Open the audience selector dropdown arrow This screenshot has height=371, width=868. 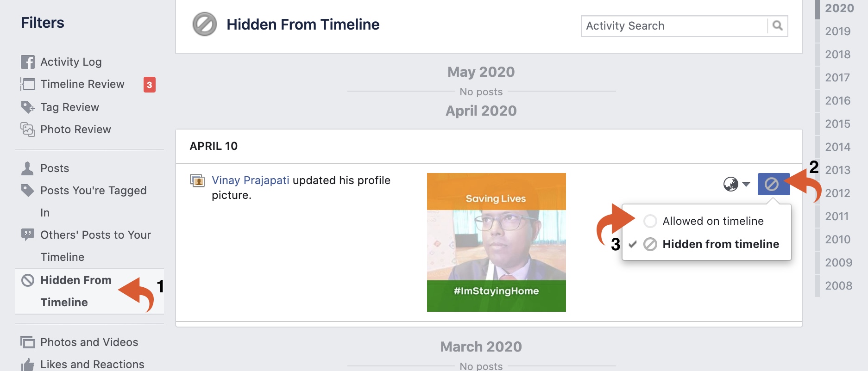coord(746,184)
